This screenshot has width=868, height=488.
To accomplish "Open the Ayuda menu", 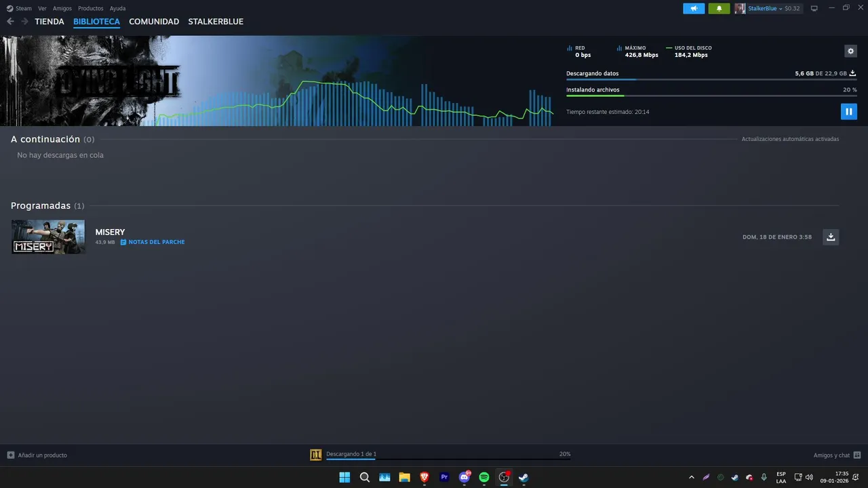I will click(117, 8).
